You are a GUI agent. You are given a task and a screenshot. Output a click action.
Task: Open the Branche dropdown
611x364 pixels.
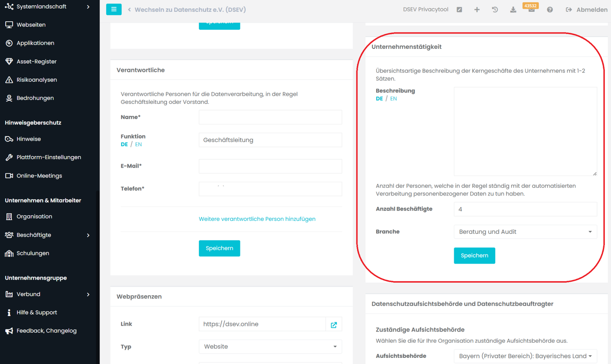pos(525,232)
